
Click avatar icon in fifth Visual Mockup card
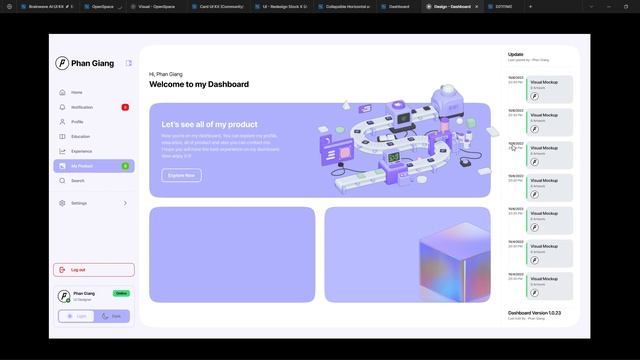(534, 227)
